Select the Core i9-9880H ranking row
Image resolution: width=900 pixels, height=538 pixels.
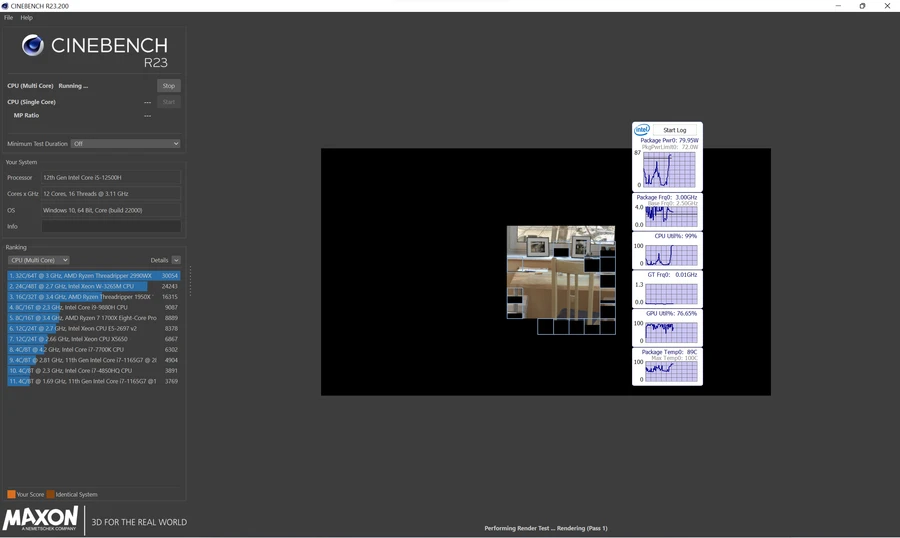[94, 307]
